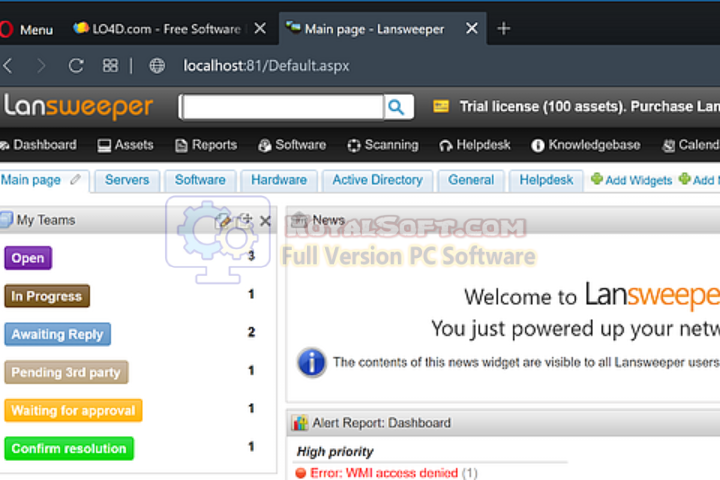
Task: Click the search magnifier button
Action: (398, 107)
